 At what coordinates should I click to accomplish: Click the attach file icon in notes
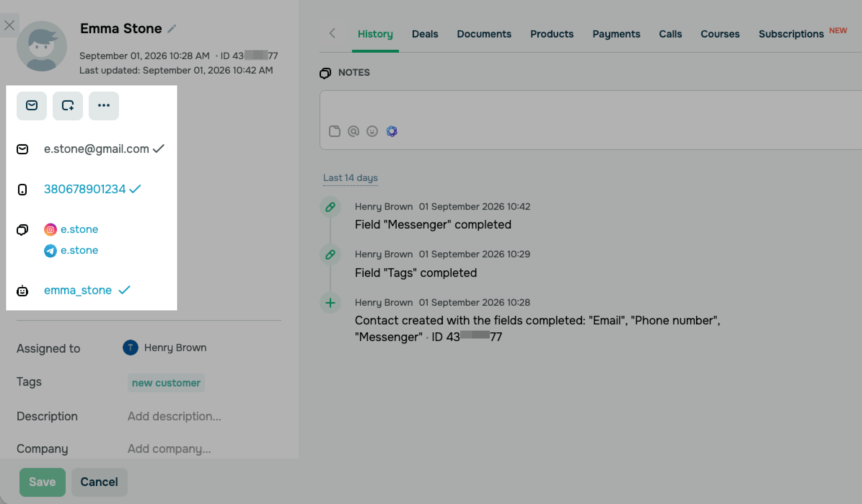[x=334, y=131]
